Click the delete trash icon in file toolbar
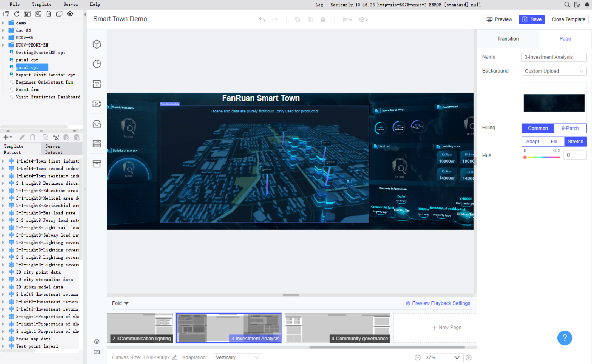Screen dimensions: 592x364 (x=49, y=14)
